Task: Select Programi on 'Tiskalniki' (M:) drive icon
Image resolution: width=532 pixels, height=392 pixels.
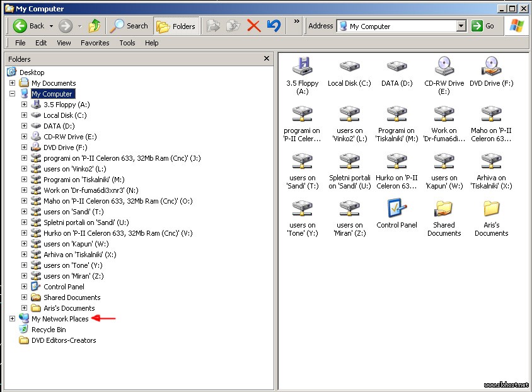Action: coord(396,124)
